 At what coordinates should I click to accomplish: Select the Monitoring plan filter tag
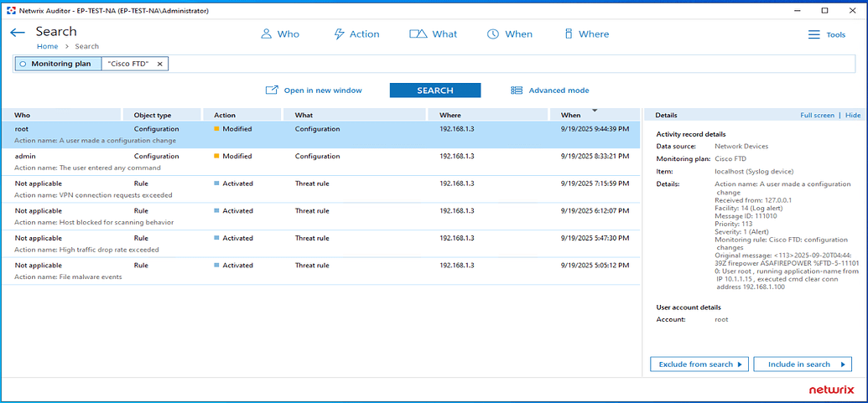pos(58,64)
